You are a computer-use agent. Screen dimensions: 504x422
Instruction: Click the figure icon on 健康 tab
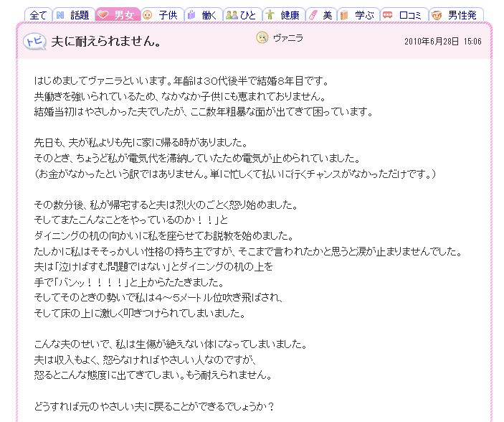(x=270, y=15)
